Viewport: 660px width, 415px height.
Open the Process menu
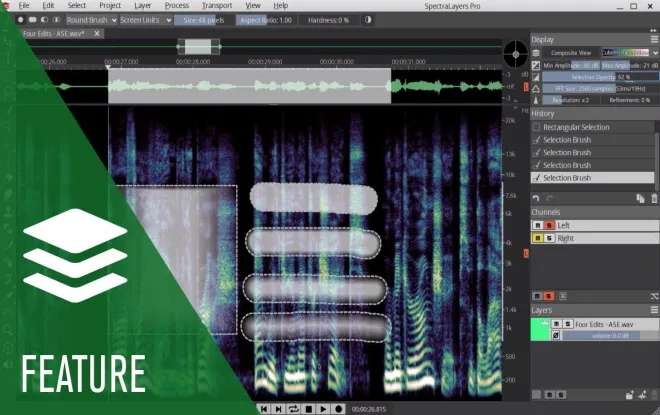pyautogui.click(x=176, y=5)
